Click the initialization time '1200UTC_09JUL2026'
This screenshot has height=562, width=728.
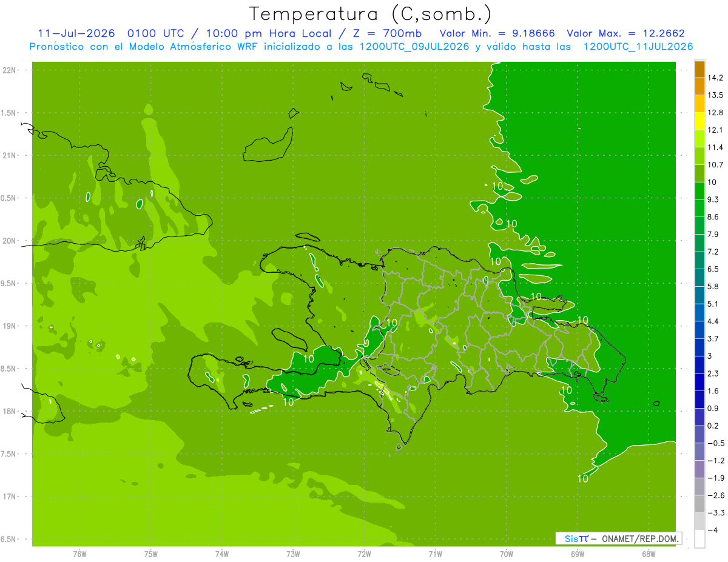(x=414, y=47)
